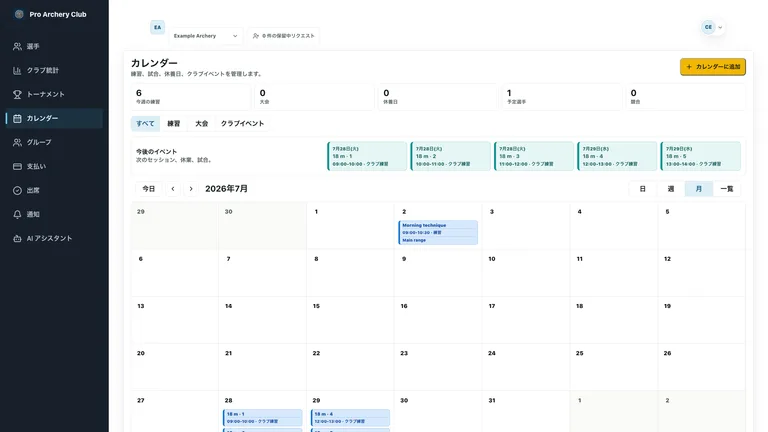
Task: Select July 15 calendar cell
Action: tap(350, 320)
